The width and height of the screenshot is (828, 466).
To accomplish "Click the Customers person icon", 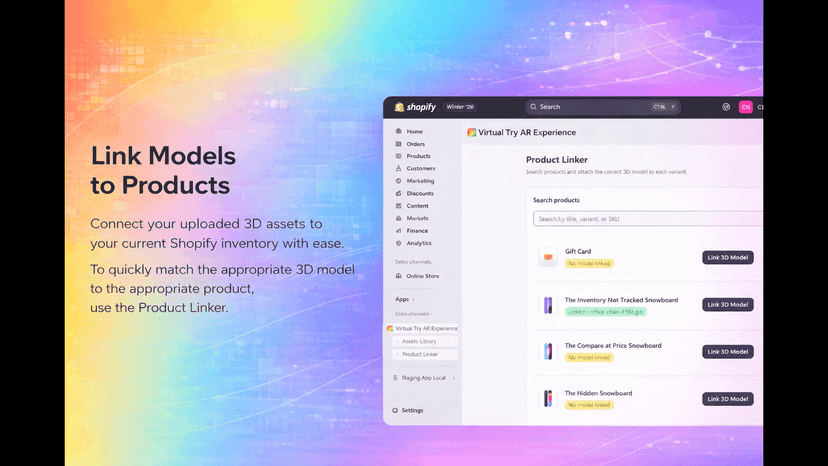I will [399, 168].
